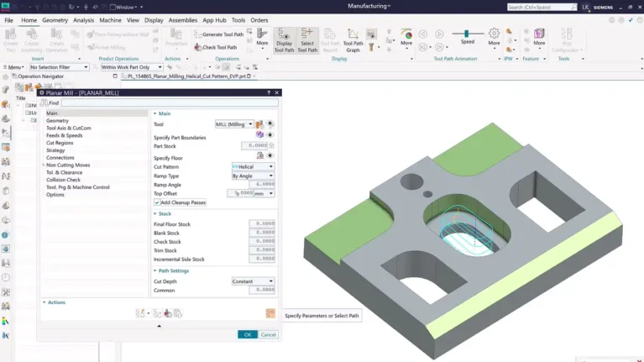Viewport: 644px width, 362px height.
Task: Click Generate Tool Path icon
Action: point(197,34)
